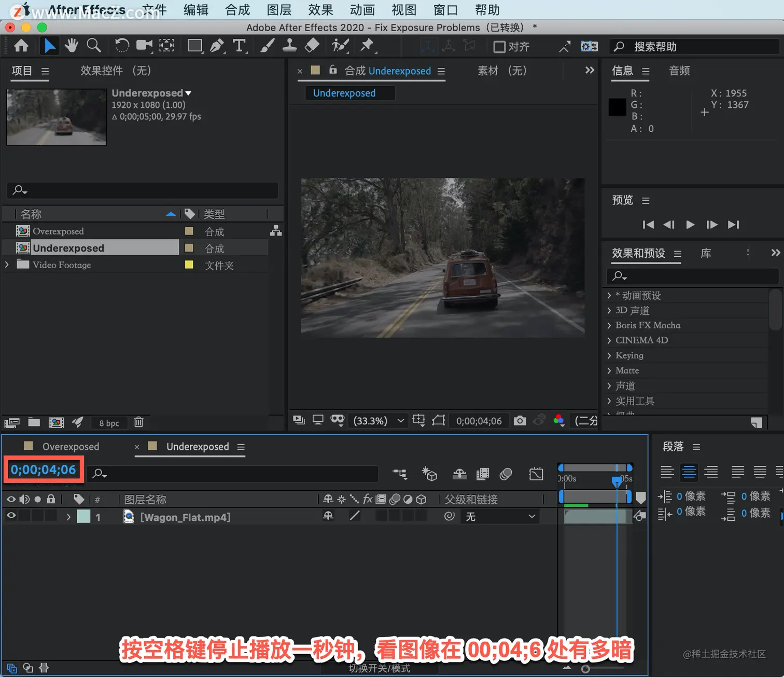The image size is (784, 677).
Task: Click the project panel search field
Action: 143,190
